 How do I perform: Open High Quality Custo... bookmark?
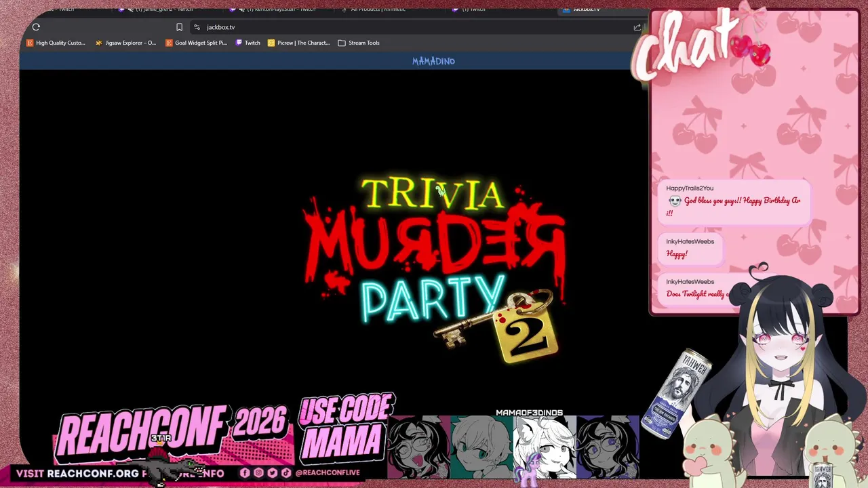click(x=56, y=43)
